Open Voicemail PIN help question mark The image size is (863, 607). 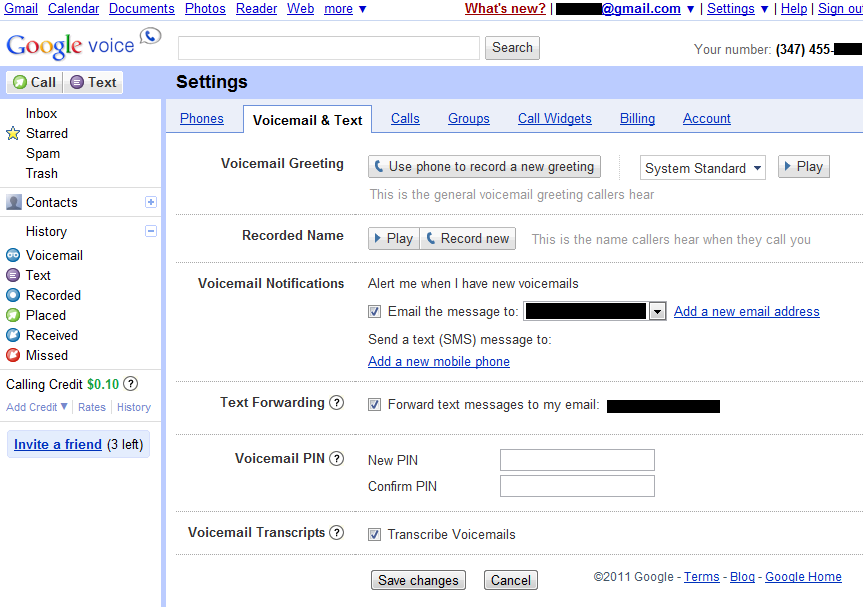pyautogui.click(x=336, y=458)
